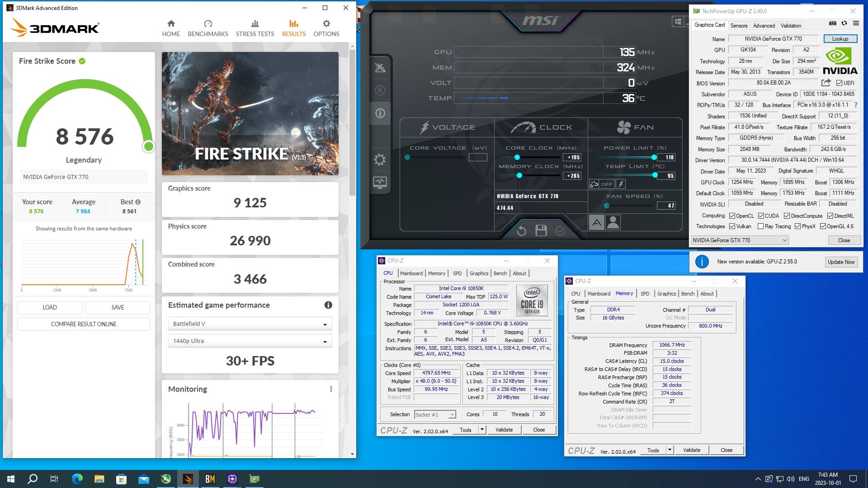Screen dimensions: 868x488
Task: Apply Afterburner settings with the checkmark
Action: (560, 231)
